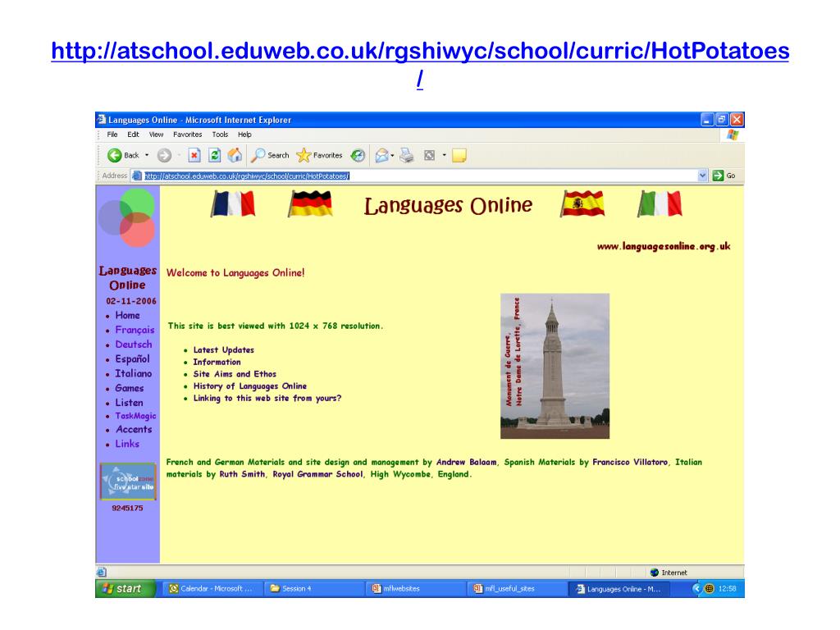The height and width of the screenshot is (630, 840).
Task: Go to the Home page icon
Action: (x=235, y=155)
